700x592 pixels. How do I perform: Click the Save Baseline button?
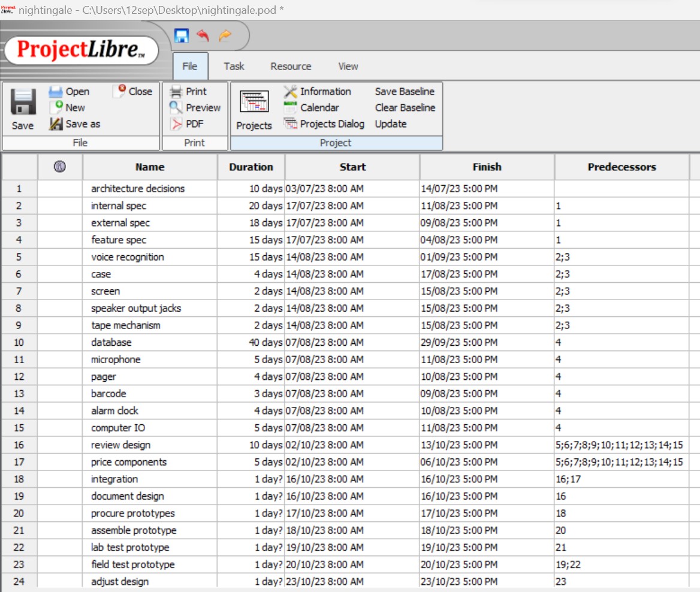coord(405,92)
